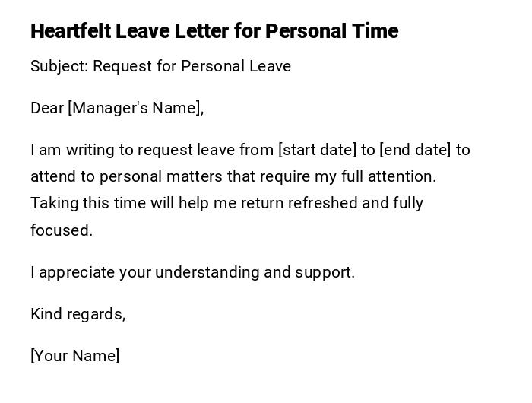Click the title word "Heartfelt"
The height and width of the screenshot is (403, 532).
(x=70, y=31)
